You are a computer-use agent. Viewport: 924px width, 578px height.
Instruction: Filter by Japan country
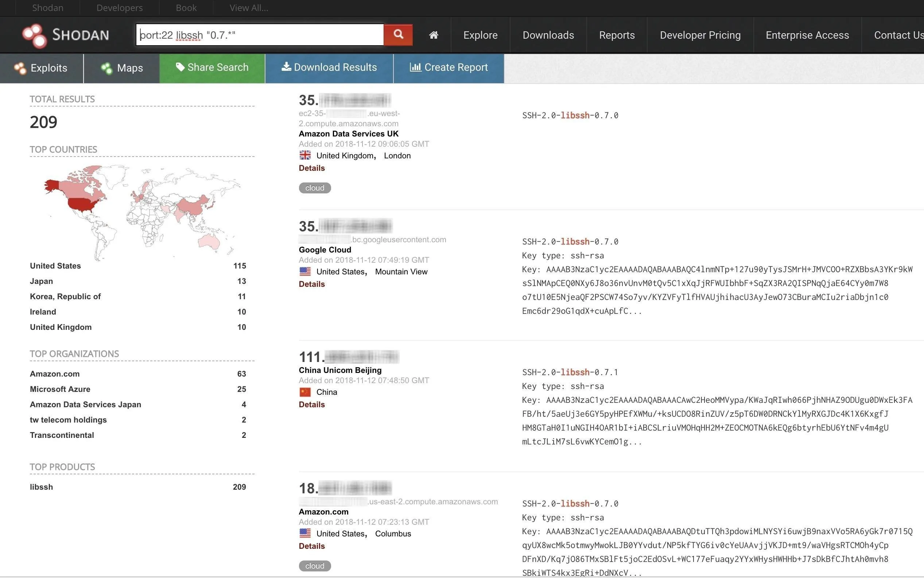41,281
